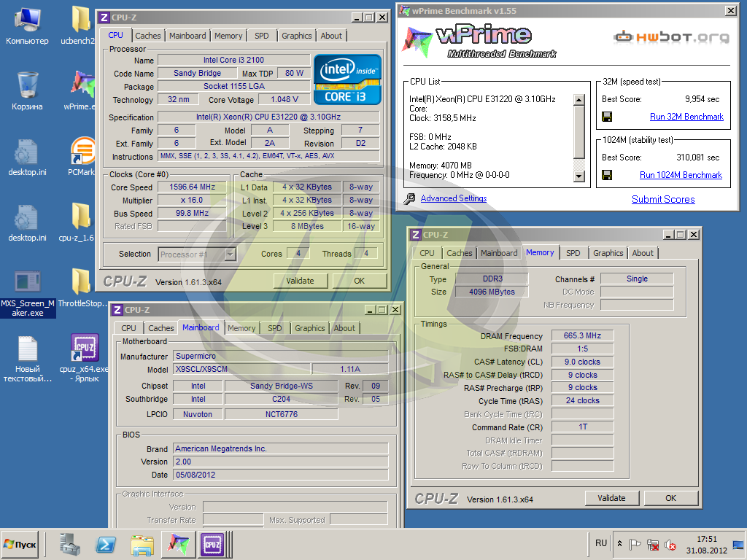747x560 pixels.
Task: Click the muted volume tray icon
Action: (x=670, y=544)
